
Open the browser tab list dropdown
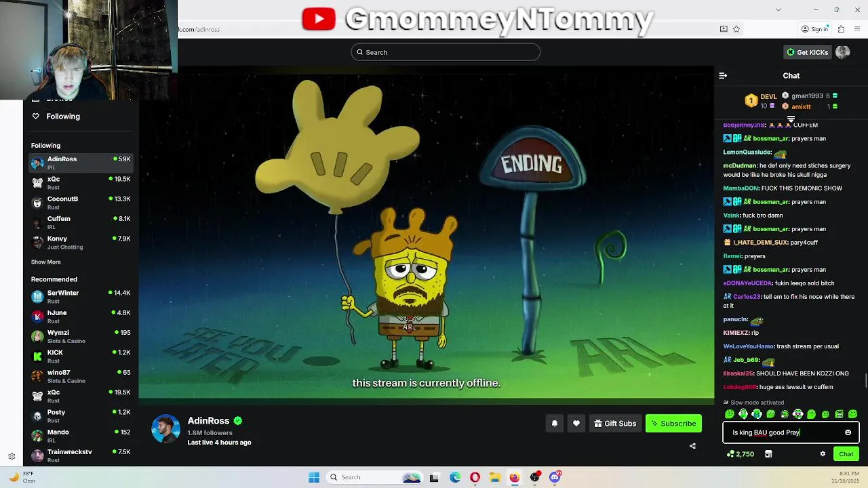(778, 9)
